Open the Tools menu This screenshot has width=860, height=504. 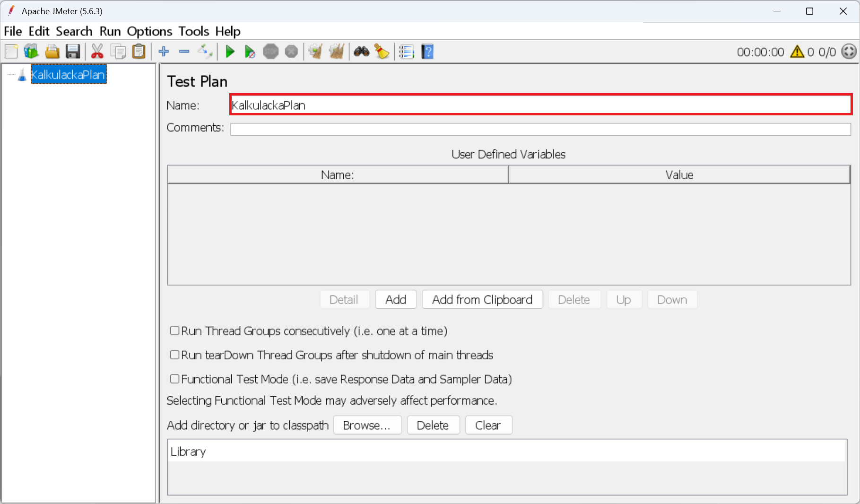[x=194, y=31]
